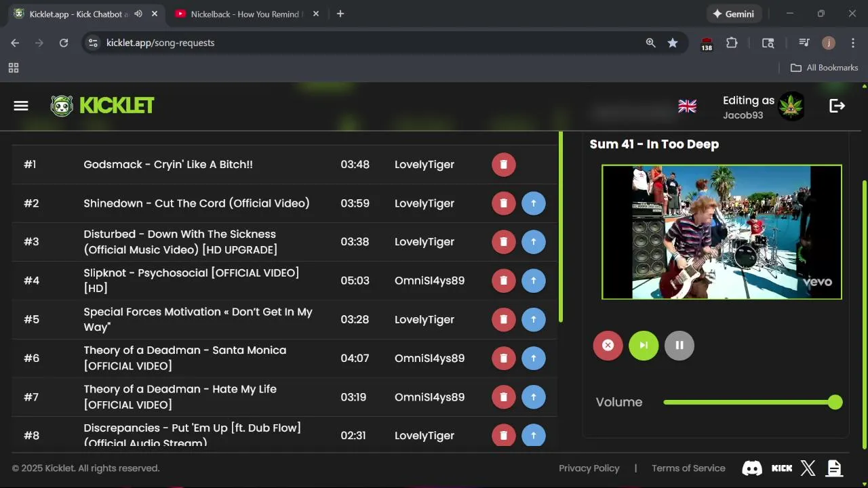Cancel the current song with red X

tap(608, 346)
